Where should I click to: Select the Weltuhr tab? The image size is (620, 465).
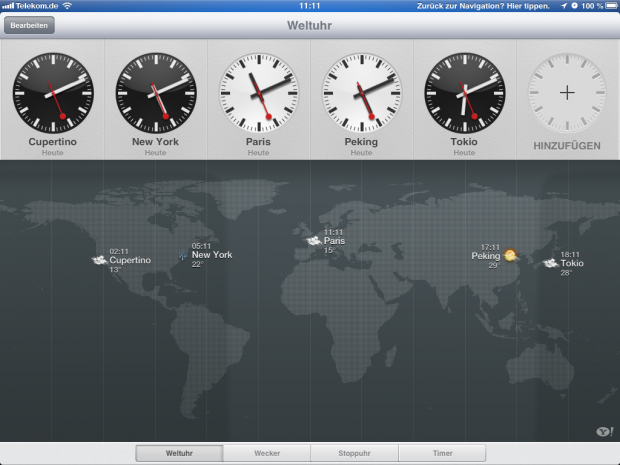coord(179,453)
